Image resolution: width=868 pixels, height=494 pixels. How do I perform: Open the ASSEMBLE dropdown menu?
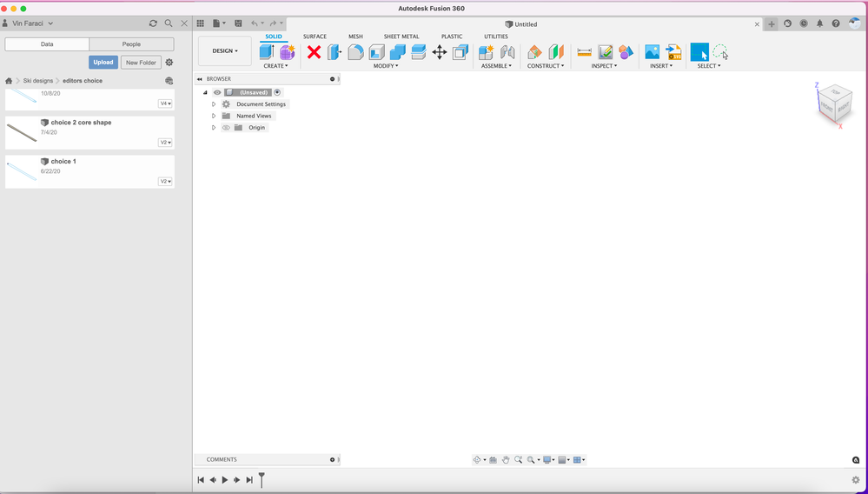tap(496, 66)
